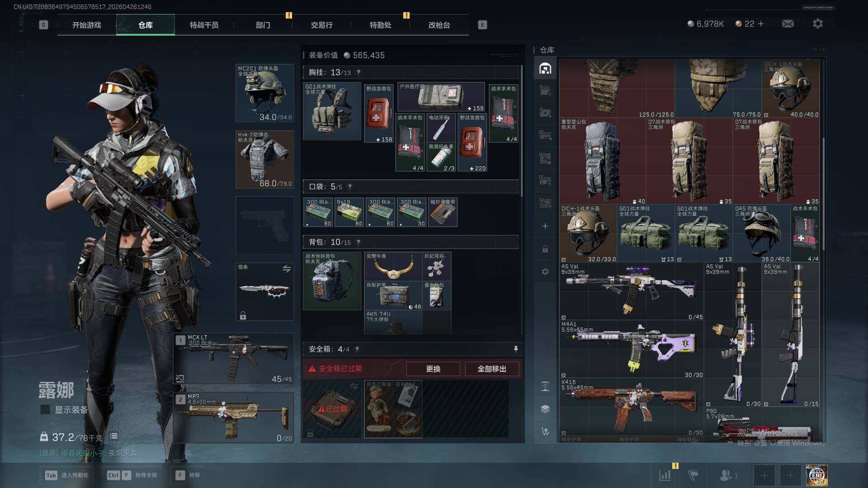Open the 交易行 tab
The image size is (868, 488).
tap(322, 25)
